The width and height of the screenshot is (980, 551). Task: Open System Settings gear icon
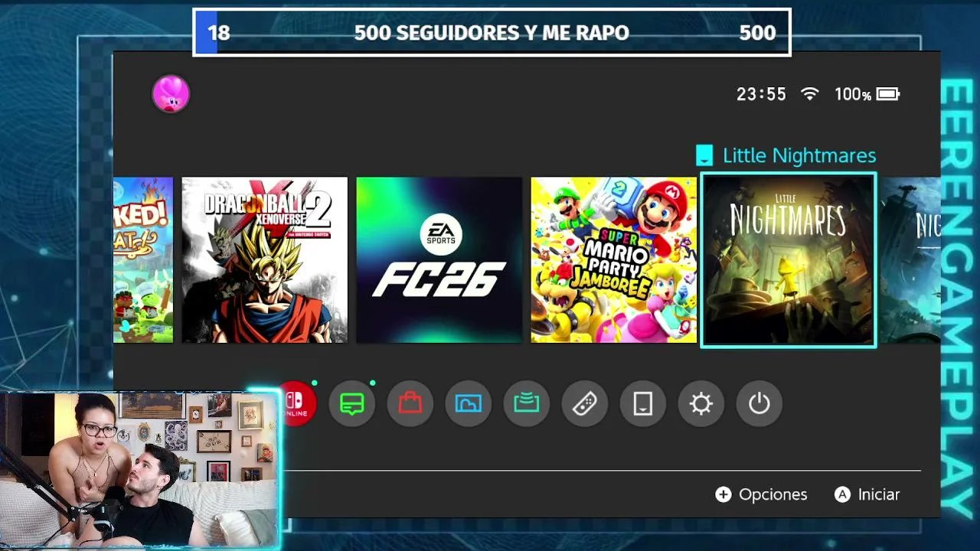[701, 403]
